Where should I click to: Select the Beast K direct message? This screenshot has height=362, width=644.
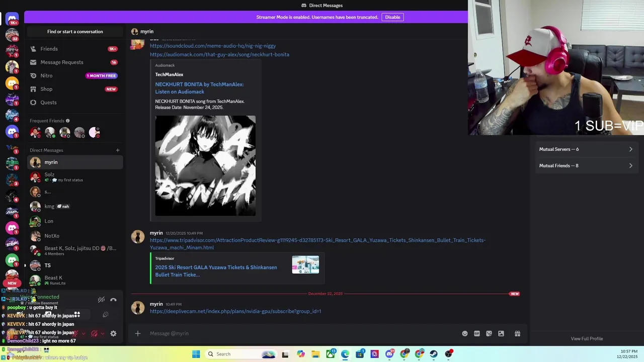tap(75, 280)
